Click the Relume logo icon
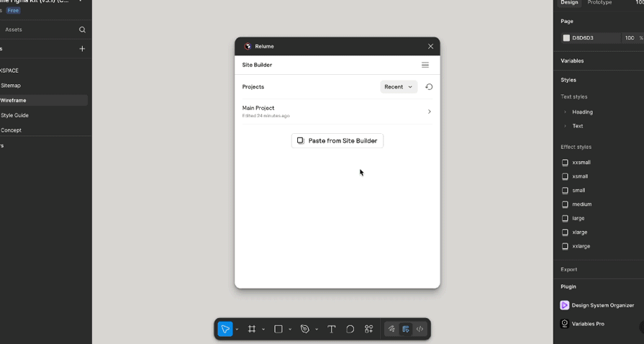Viewport: 644px width, 344px height. tap(248, 47)
